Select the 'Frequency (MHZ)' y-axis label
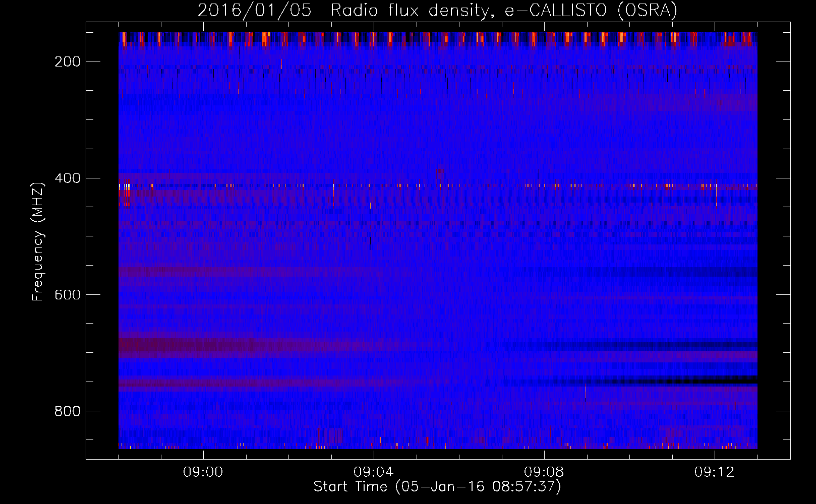 [x=38, y=241]
